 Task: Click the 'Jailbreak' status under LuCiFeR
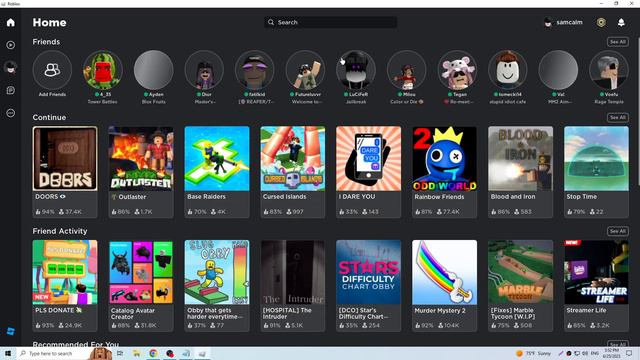356,102
